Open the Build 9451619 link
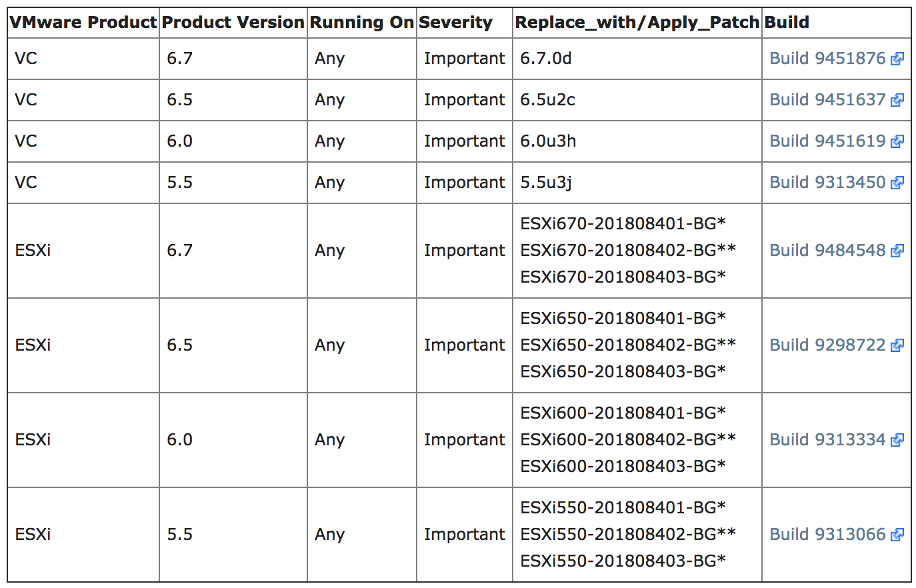This screenshot has width=916, height=588. tap(828, 141)
